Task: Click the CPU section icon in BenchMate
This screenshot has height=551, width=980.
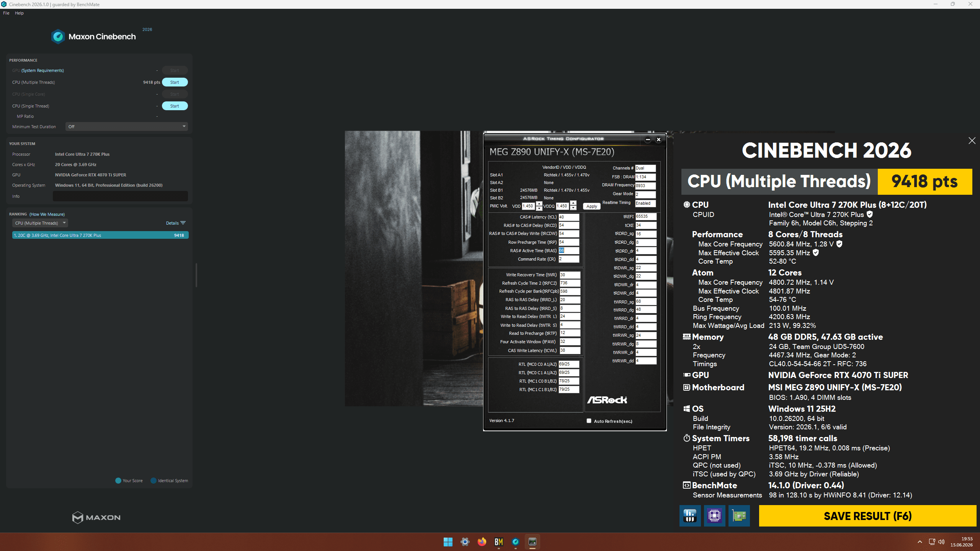Action: point(687,205)
